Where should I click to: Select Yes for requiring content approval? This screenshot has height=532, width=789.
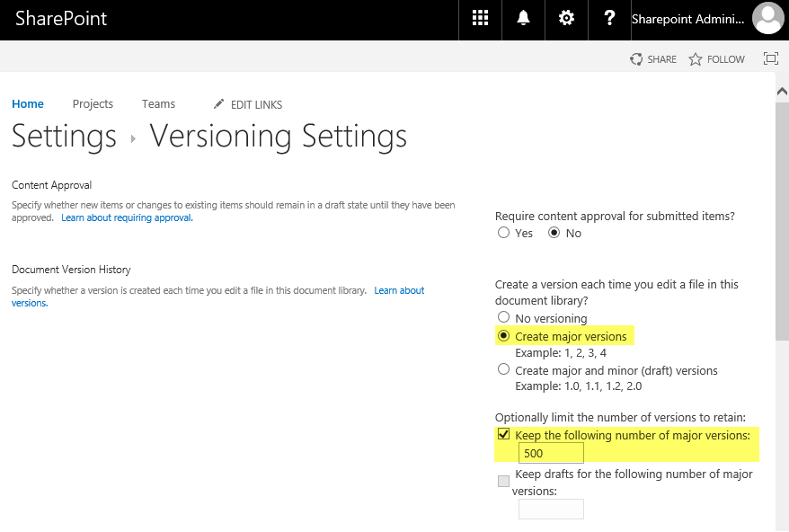pos(503,233)
